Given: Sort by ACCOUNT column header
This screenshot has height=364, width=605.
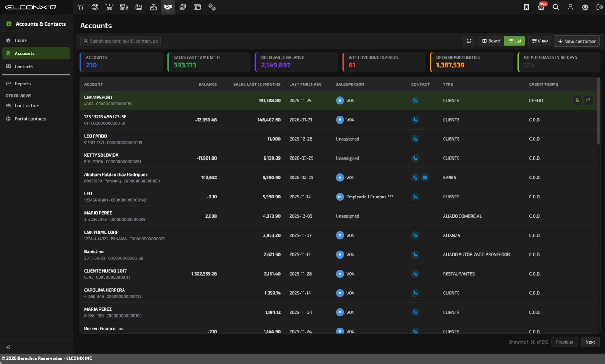Looking at the screenshot, I should point(93,84).
